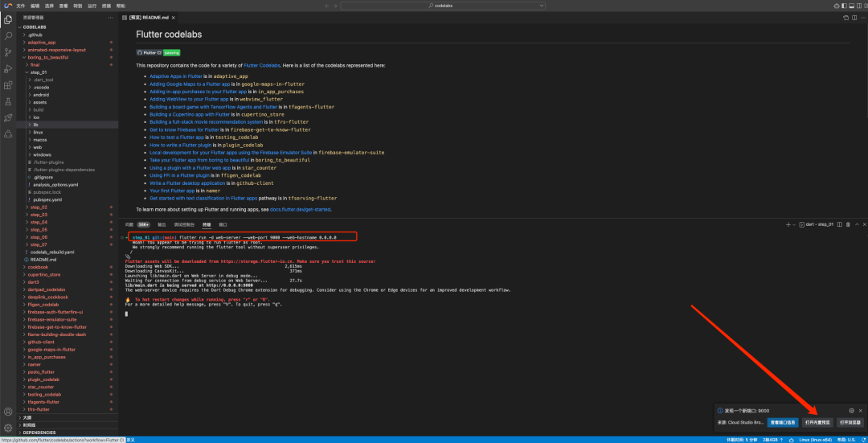Open Explorer panel more actions (...)
This screenshot has height=443, width=868.
[110, 18]
